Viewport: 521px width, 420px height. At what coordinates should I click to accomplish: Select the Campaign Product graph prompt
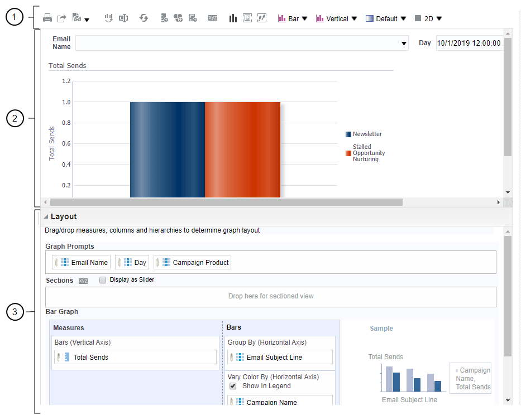(192, 262)
